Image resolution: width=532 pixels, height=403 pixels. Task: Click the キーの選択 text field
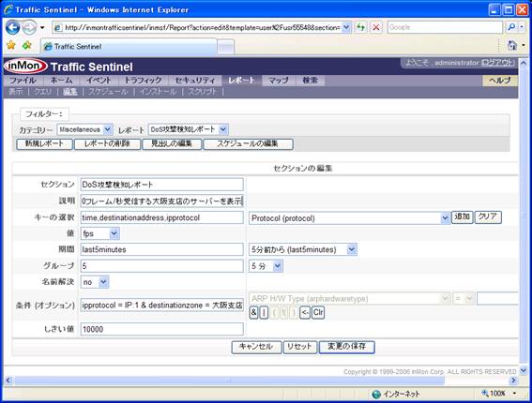161,217
